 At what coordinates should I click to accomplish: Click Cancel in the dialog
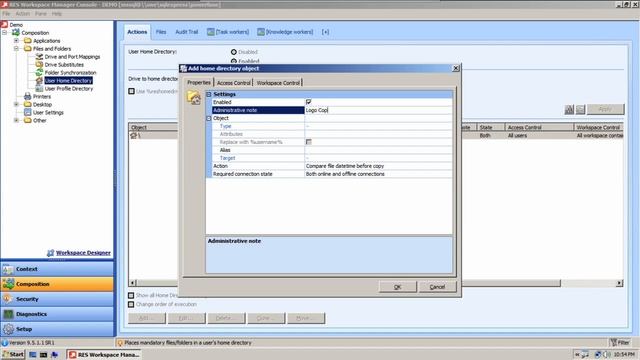click(x=437, y=287)
